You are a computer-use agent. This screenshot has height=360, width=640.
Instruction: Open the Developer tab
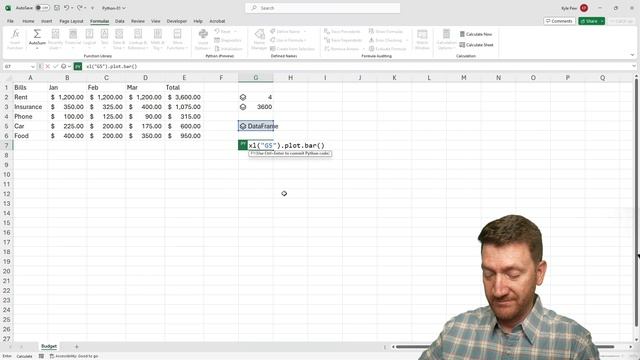177,21
